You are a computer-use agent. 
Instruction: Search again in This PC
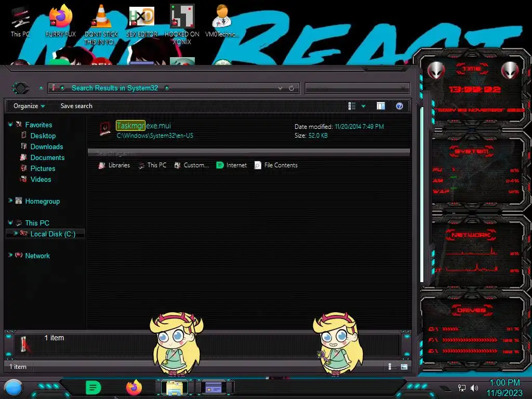click(x=153, y=165)
